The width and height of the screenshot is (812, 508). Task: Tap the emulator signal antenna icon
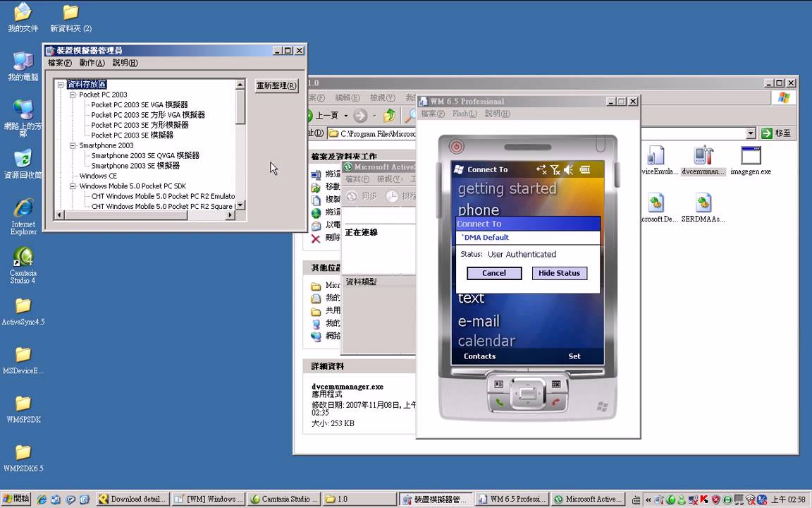tap(555, 169)
